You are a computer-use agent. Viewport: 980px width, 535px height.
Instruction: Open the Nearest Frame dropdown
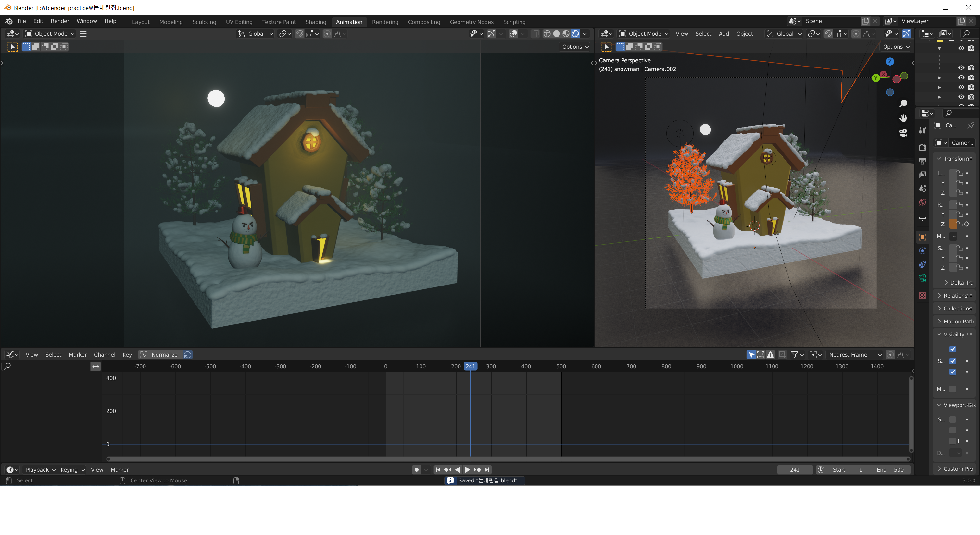pyautogui.click(x=854, y=354)
